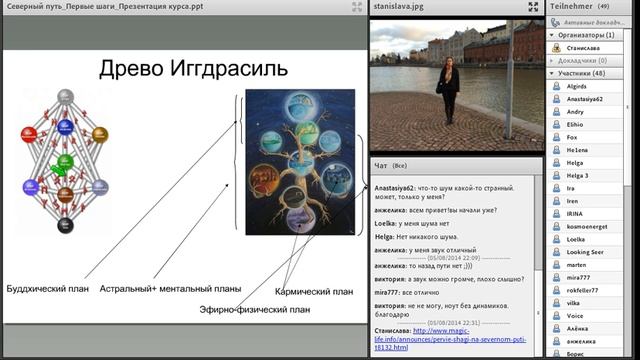Click participant icon beside Fox
640x360 pixels.
pyautogui.click(x=556, y=137)
